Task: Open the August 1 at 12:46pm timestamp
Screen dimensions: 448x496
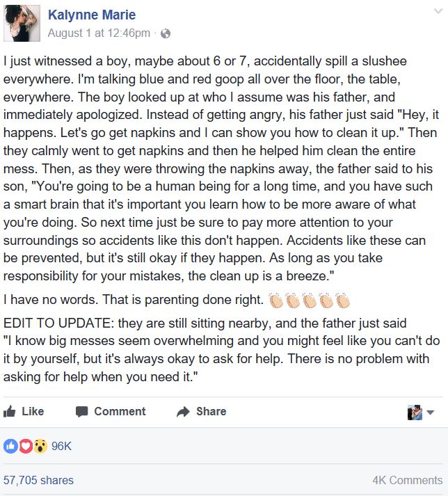Action: pyautogui.click(x=99, y=33)
